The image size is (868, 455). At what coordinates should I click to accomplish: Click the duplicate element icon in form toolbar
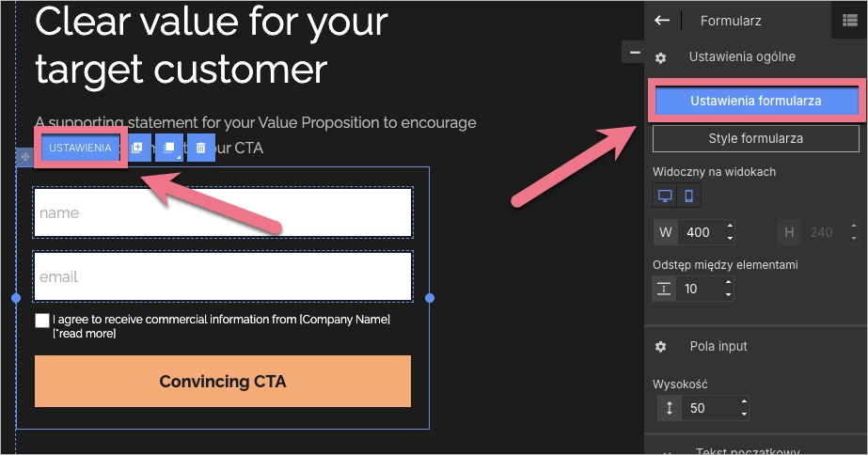pyautogui.click(x=137, y=148)
